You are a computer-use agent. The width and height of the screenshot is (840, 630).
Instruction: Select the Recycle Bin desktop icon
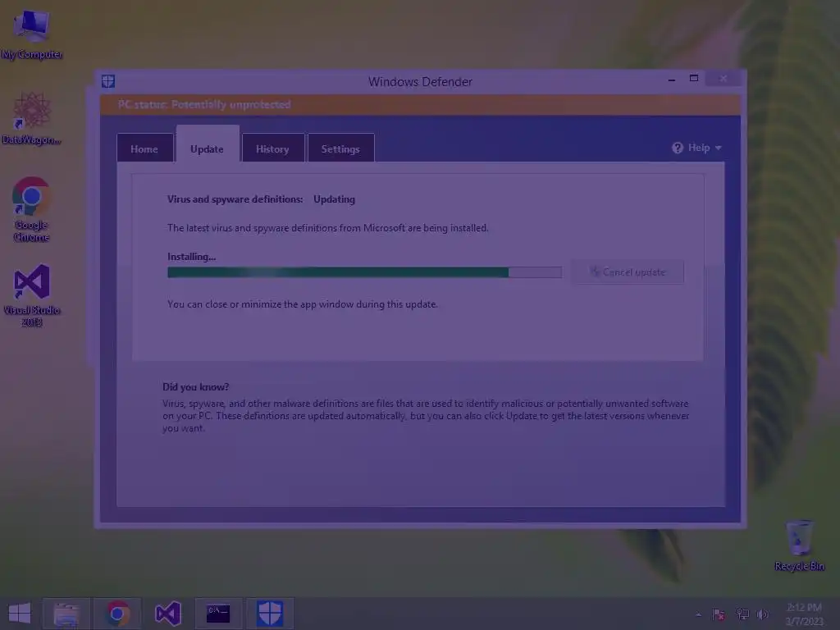point(799,546)
